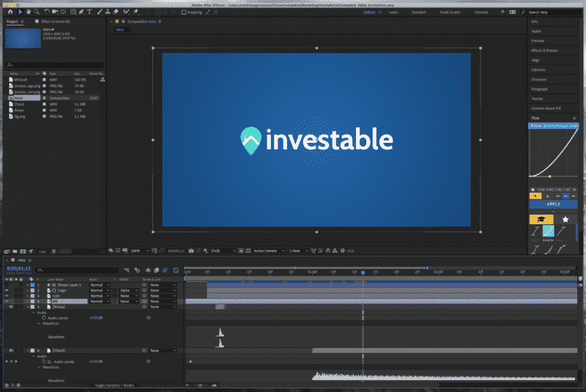Switch to the Libraries workspace
The image size is (586, 392).
point(481,12)
